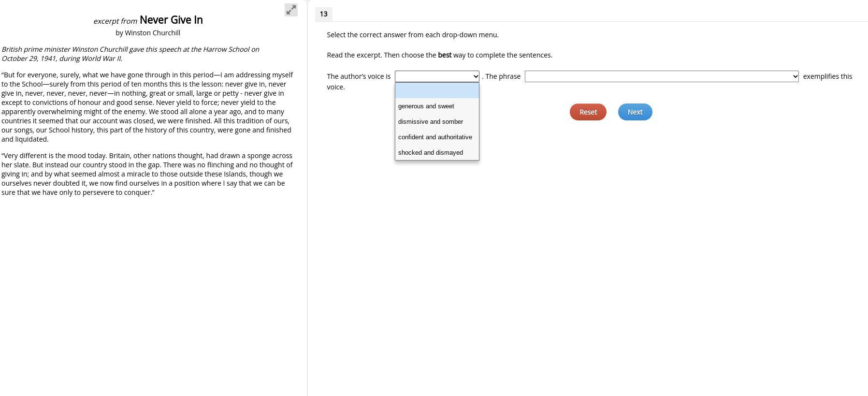Click the 'Never Give In' title
This screenshot has height=396, width=868.
point(171,20)
